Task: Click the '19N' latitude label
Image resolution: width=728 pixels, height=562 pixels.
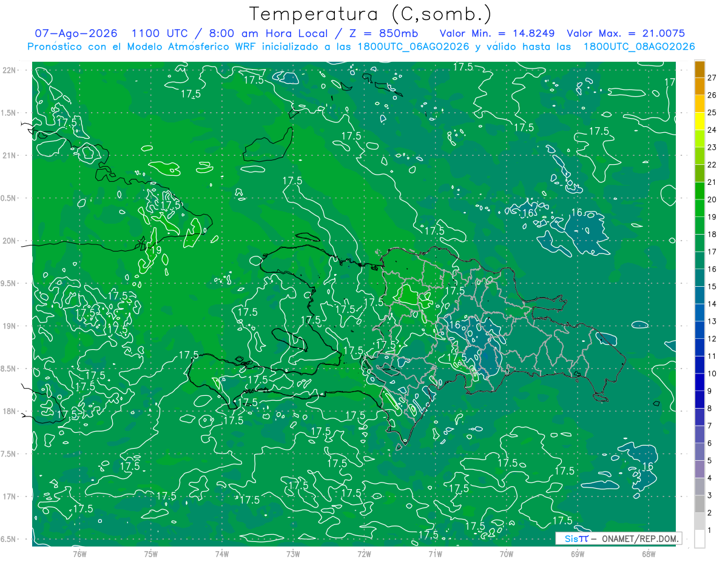Action: pos(9,326)
